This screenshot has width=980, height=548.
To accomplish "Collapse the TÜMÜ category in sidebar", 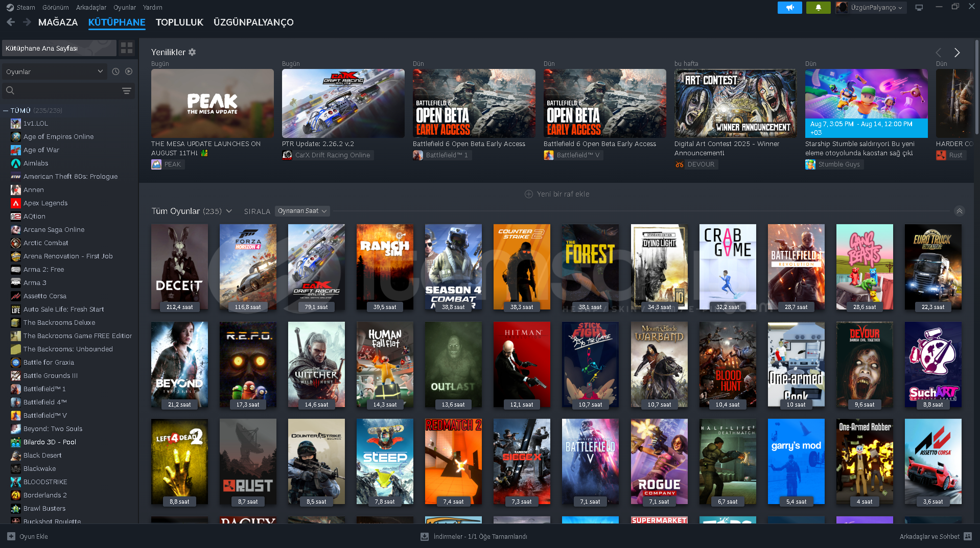I will [6, 110].
